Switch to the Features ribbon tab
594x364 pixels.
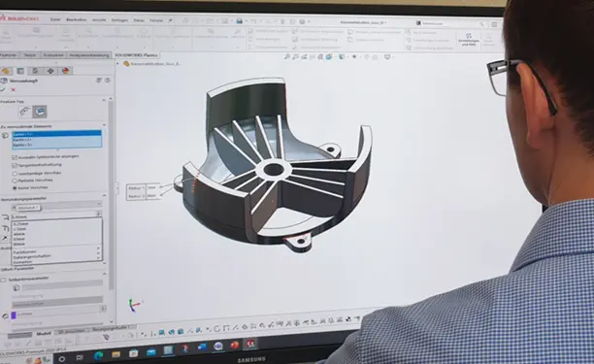click(x=9, y=55)
